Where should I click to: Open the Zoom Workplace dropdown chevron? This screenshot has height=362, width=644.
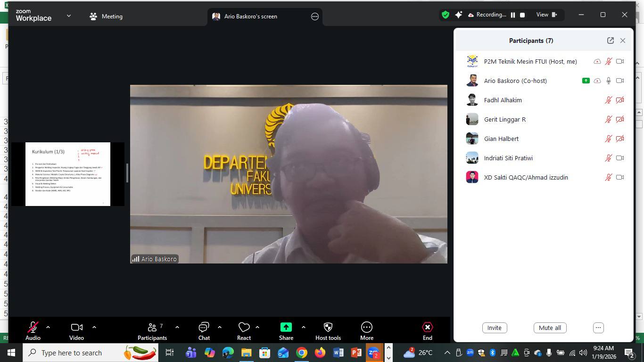(x=69, y=16)
